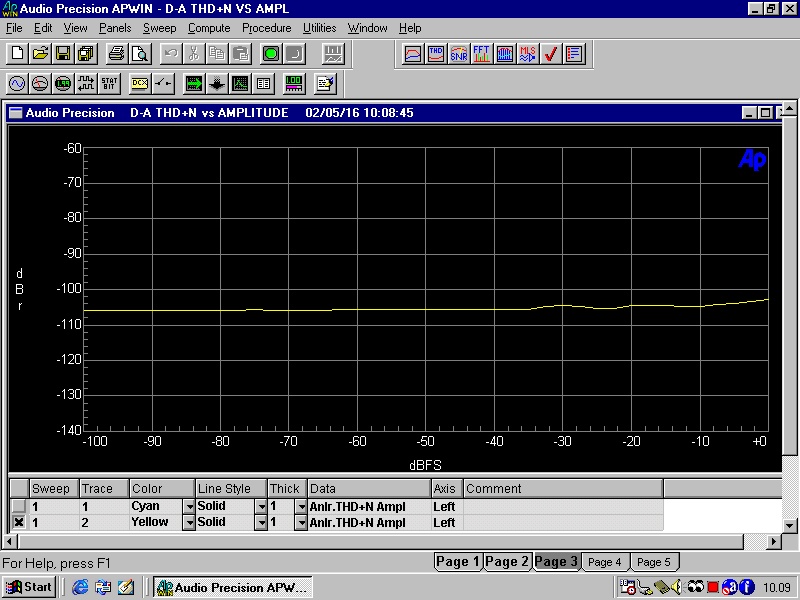Open the Window menu

pyautogui.click(x=367, y=28)
